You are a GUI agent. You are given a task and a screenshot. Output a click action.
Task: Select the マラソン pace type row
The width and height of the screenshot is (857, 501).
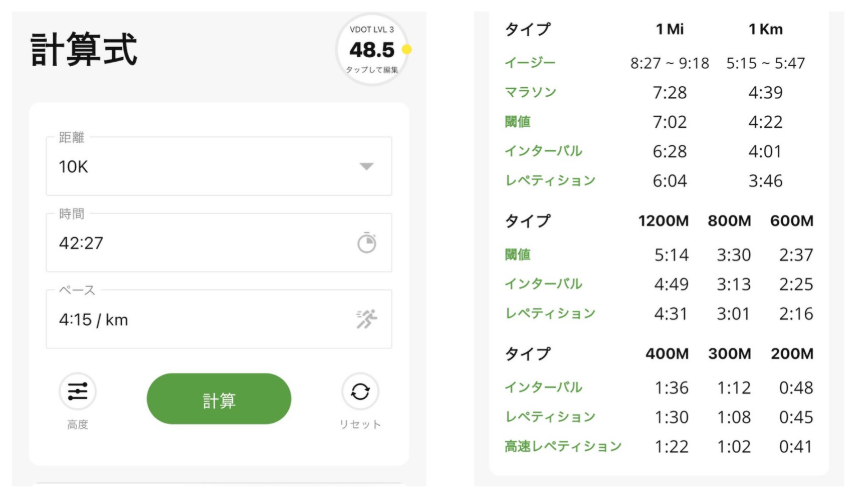pos(530,92)
